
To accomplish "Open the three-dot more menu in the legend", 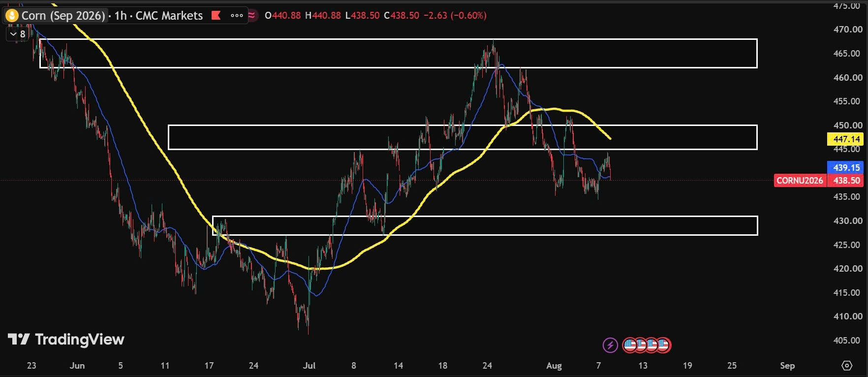I will (237, 15).
